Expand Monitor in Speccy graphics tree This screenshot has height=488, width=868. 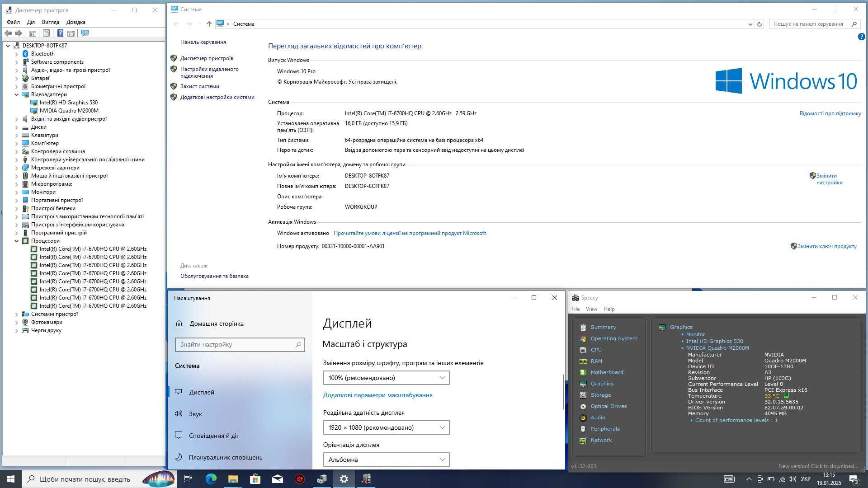683,334
